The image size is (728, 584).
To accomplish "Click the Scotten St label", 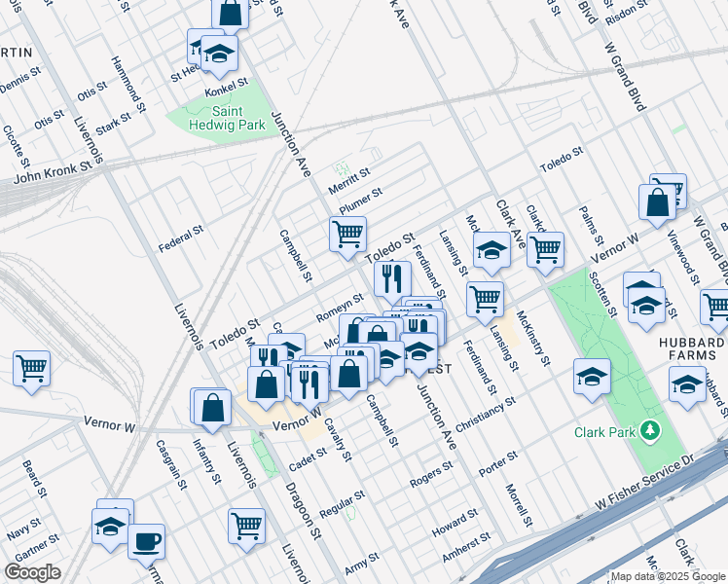I will pos(603,295).
